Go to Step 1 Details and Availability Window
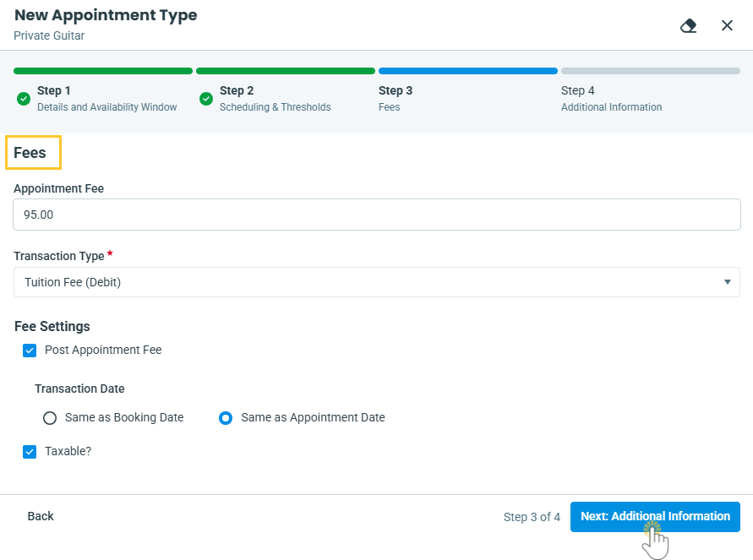The height and width of the screenshot is (560, 753). pyautogui.click(x=106, y=99)
